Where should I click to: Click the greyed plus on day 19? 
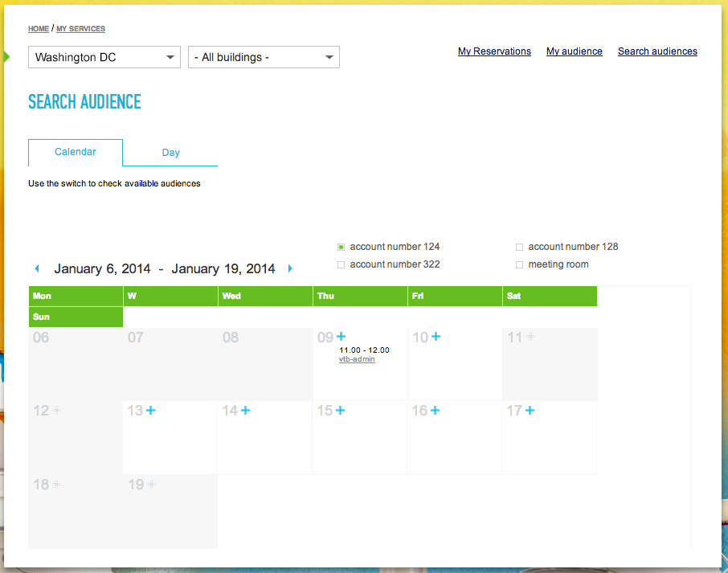click(x=151, y=485)
